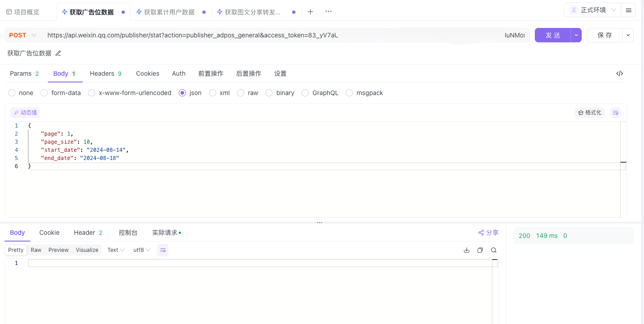Click the 动态值 dynamic value button
Viewport: 644px width, 324px height.
coord(25,113)
